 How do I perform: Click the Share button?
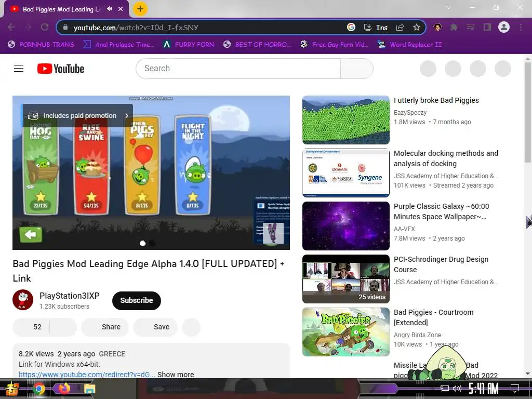pos(105,327)
